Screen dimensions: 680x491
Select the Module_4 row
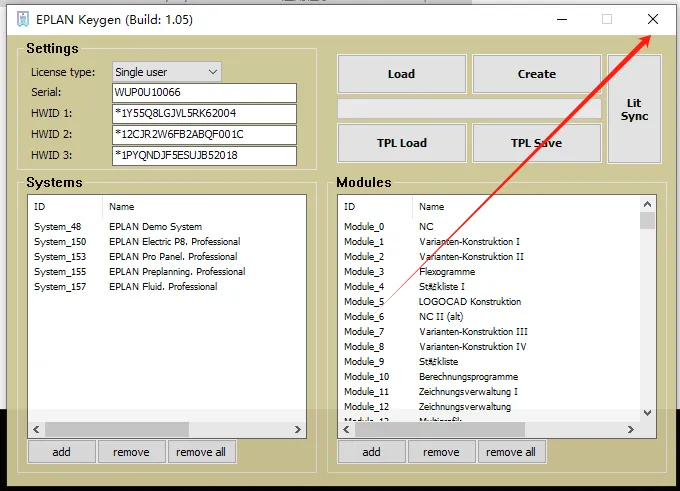(x=489, y=287)
